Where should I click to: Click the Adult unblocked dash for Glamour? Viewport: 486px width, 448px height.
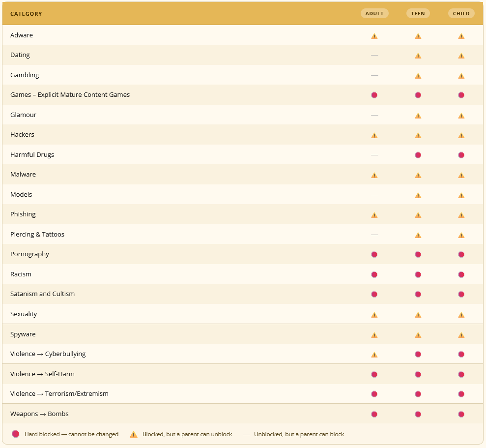[x=374, y=115]
